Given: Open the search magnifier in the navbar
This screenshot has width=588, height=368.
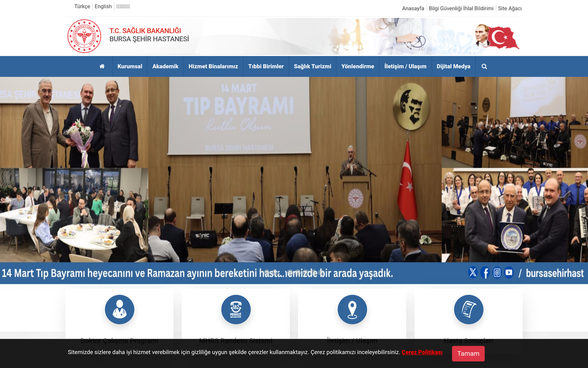Looking at the screenshot, I should coord(484,66).
